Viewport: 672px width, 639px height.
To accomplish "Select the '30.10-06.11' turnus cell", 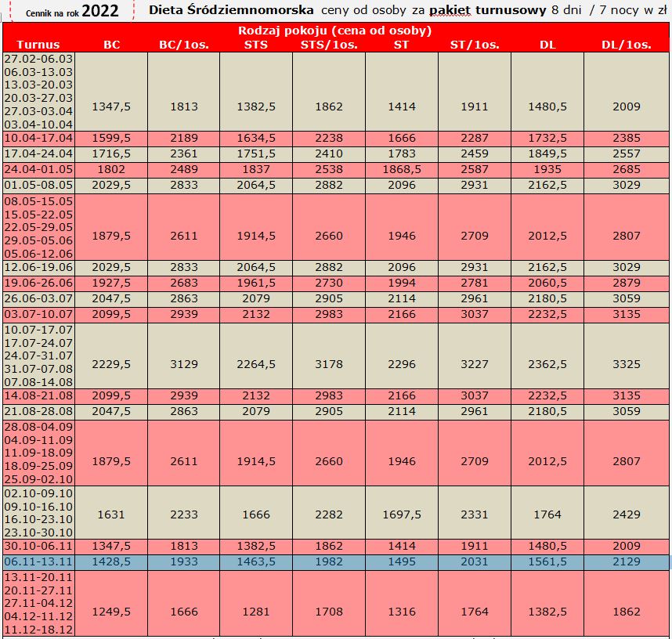I will (x=38, y=547).
